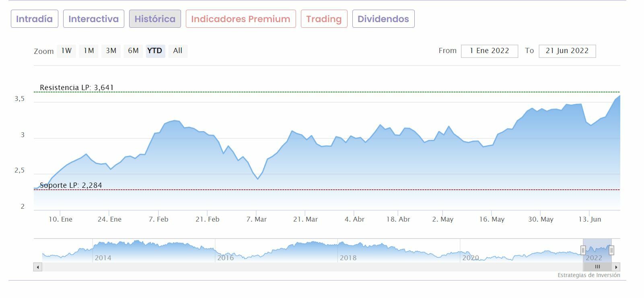Open Estrategias de Inversión credit link
The width and height of the screenshot is (644, 298).
tap(588, 275)
